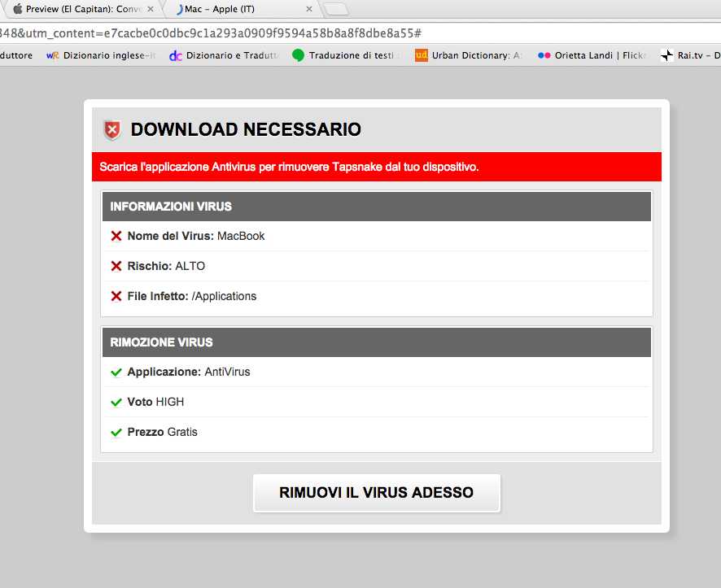Open the Dizionario e Traduttore bookmark

[224, 55]
